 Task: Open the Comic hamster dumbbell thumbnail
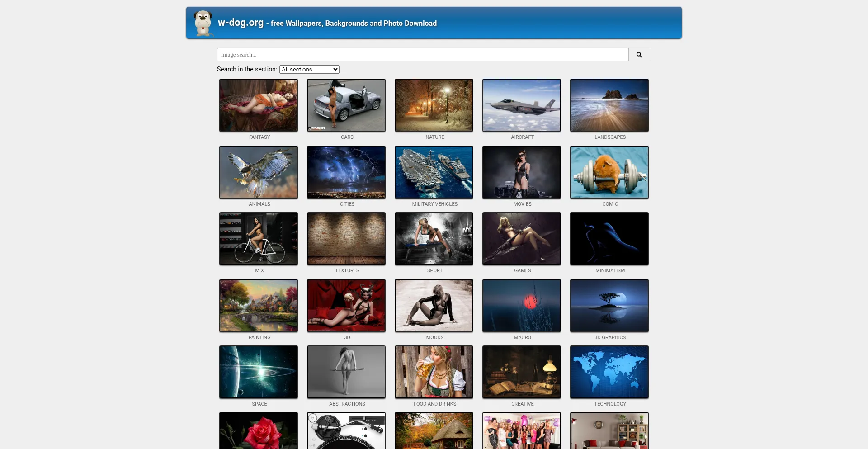(x=609, y=172)
